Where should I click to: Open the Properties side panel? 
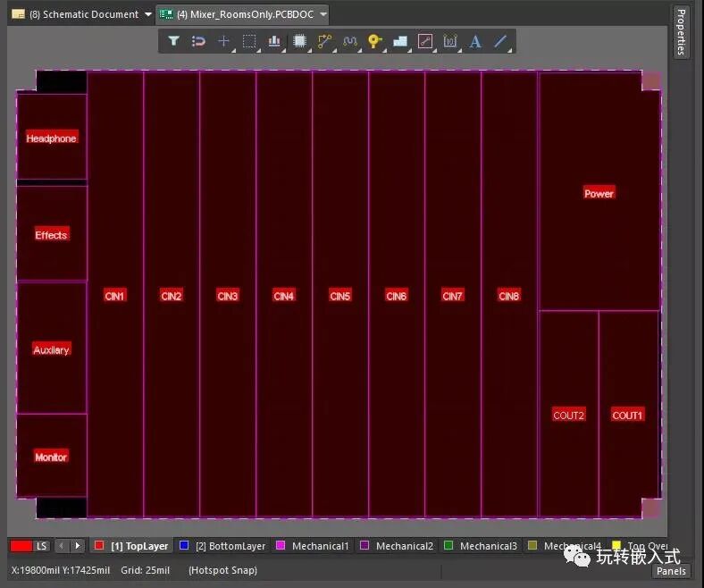pyautogui.click(x=681, y=31)
